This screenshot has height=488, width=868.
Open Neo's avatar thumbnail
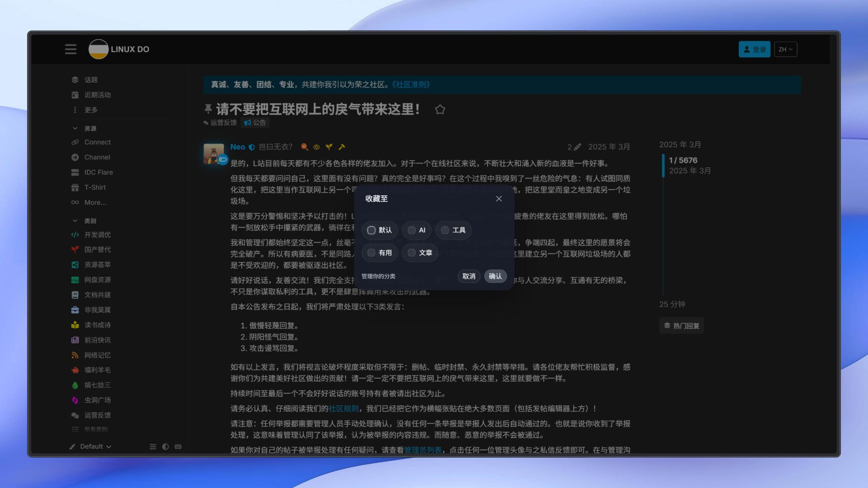[214, 154]
